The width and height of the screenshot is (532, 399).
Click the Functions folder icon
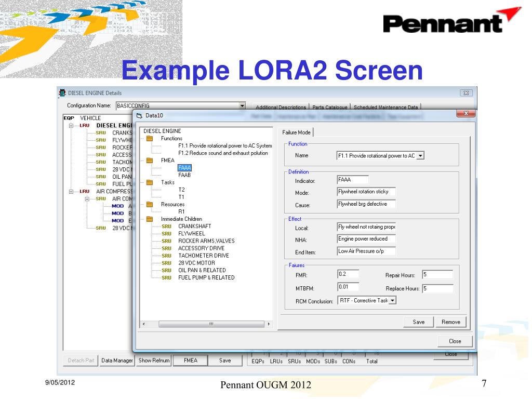(149, 138)
